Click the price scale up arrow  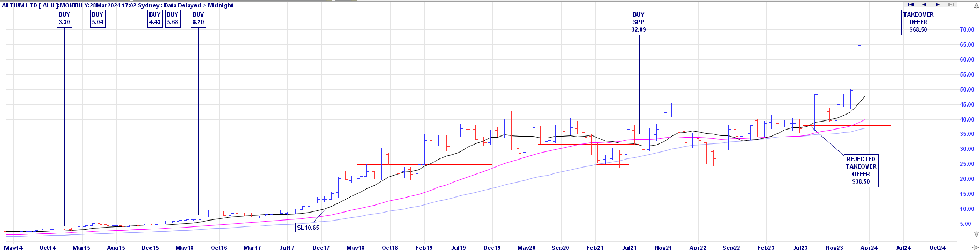point(976,6)
